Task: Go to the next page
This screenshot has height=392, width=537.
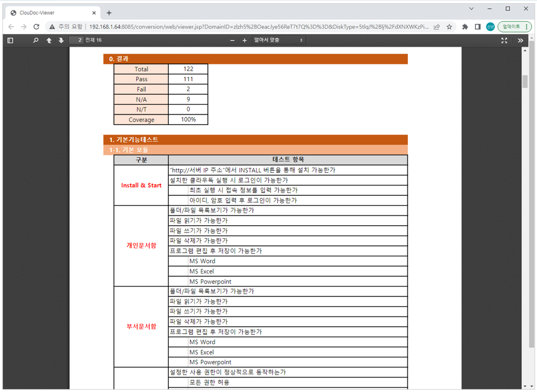Action: point(61,40)
